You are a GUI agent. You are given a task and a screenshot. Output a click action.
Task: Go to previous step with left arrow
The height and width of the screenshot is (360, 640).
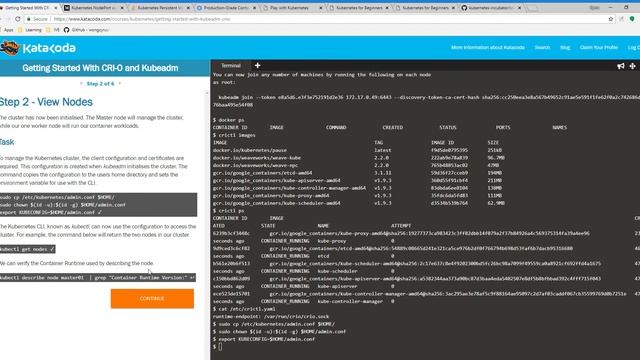click(81, 83)
